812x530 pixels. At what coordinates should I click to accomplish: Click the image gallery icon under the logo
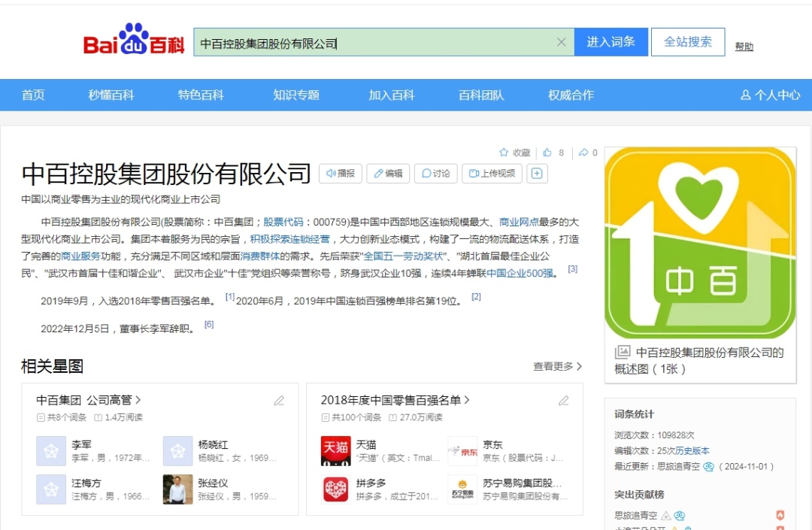pyautogui.click(x=623, y=352)
